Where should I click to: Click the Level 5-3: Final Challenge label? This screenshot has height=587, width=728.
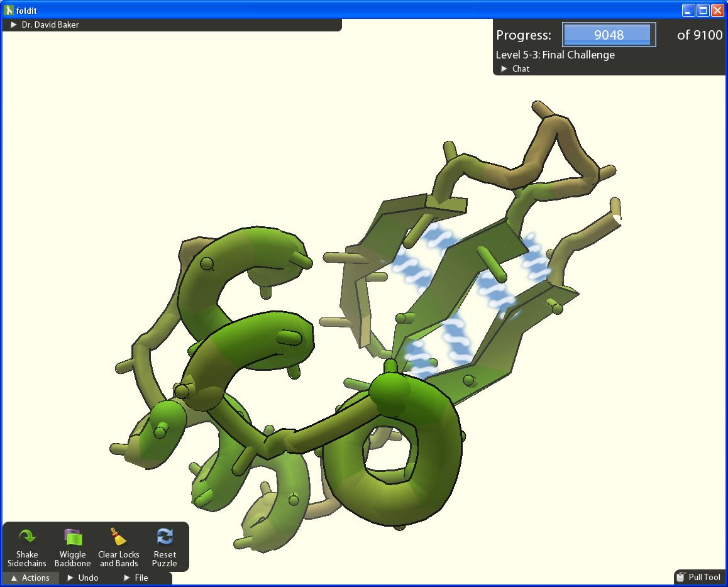click(x=555, y=55)
